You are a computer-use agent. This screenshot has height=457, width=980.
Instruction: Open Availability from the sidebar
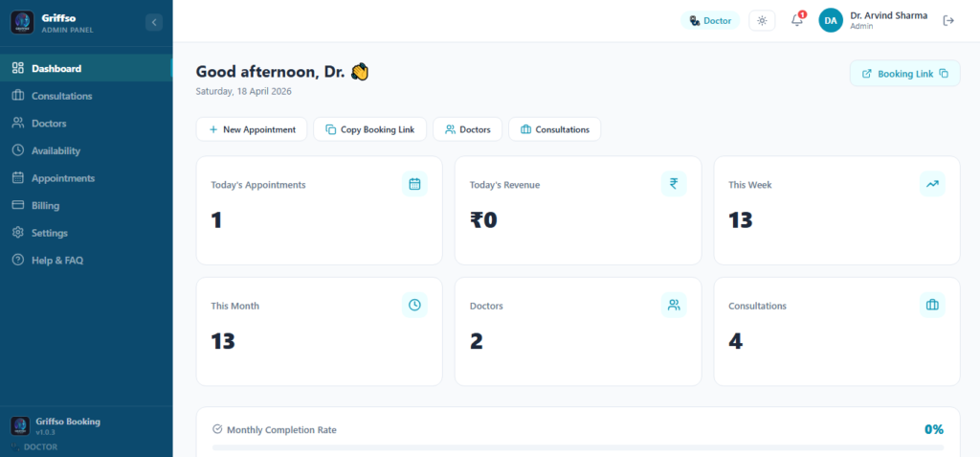click(x=56, y=150)
